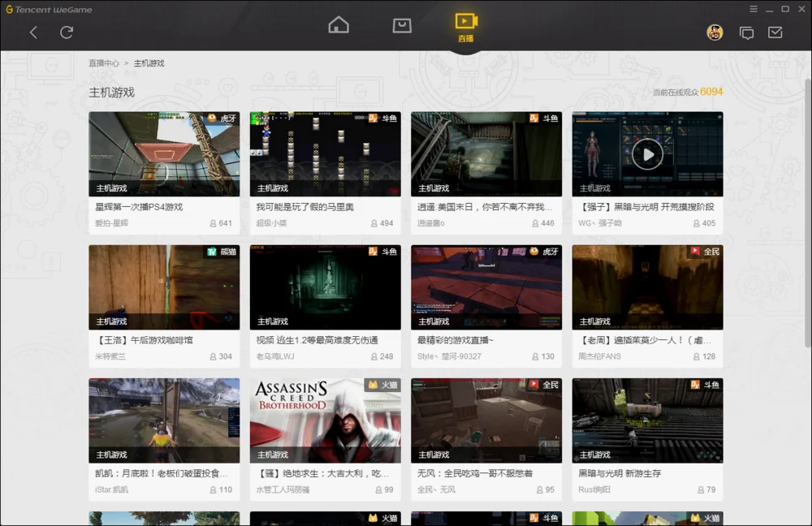The height and width of the screenshot is (526, 812).
Task: Play the 【强子】黑暗与光明 stream
Action: (647, 154)
